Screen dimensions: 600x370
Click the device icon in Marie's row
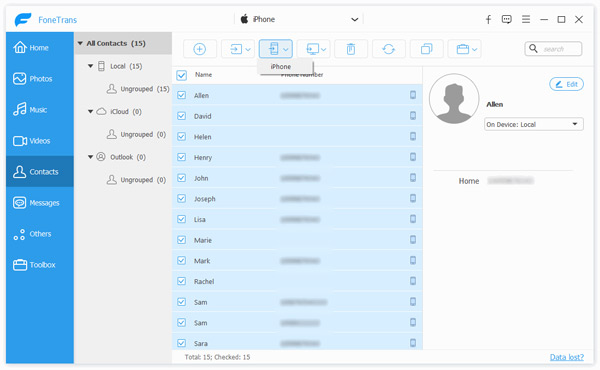click(x=413, y=240)
